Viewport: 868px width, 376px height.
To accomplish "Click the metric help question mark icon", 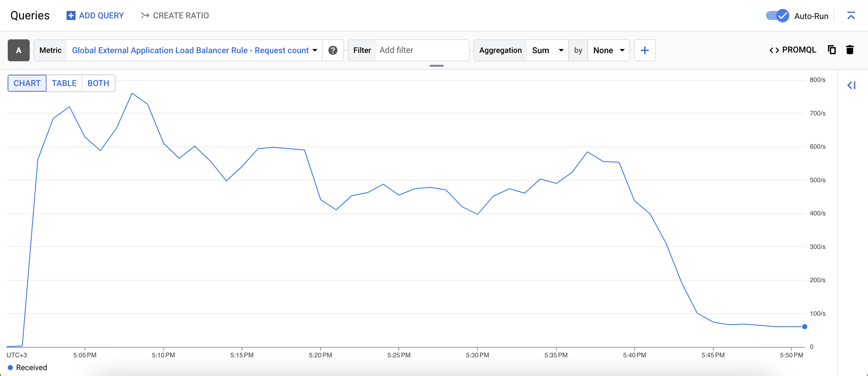I will [x=332, y=50].
